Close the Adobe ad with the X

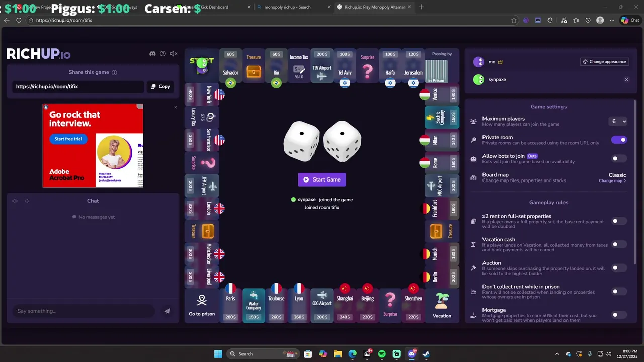tap(176, 107)
